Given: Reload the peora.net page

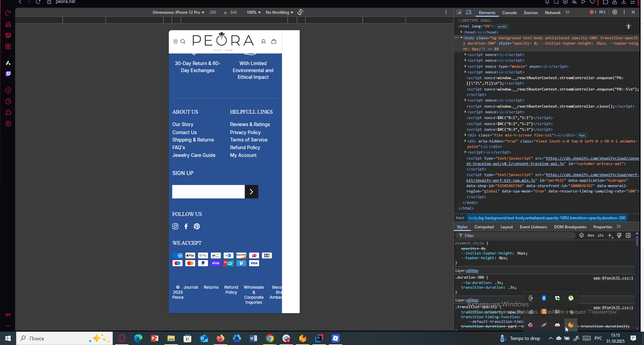Looking at the screenshot, I should point(38,2).
